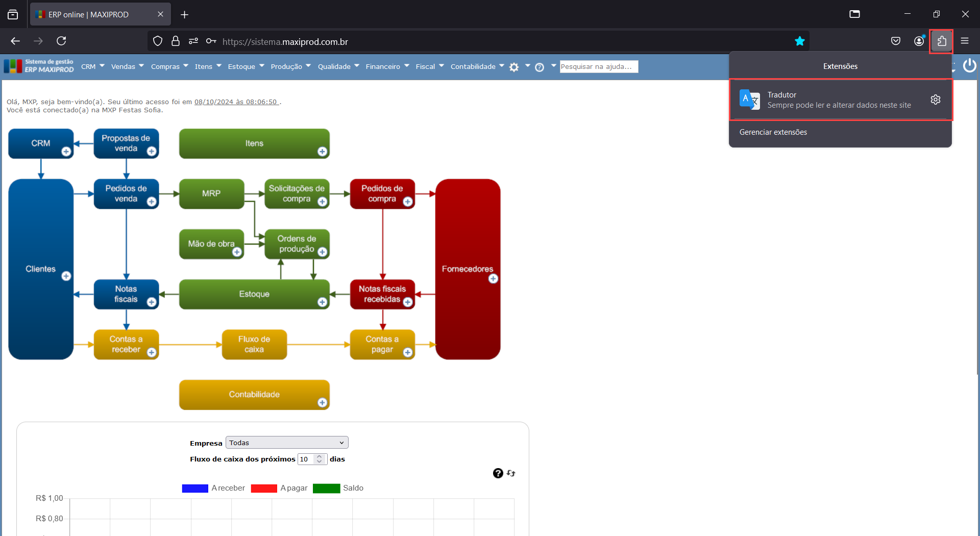Click the ERP help question mark icon
This screenshot has width=980, height=536.
tap(540, 67)
